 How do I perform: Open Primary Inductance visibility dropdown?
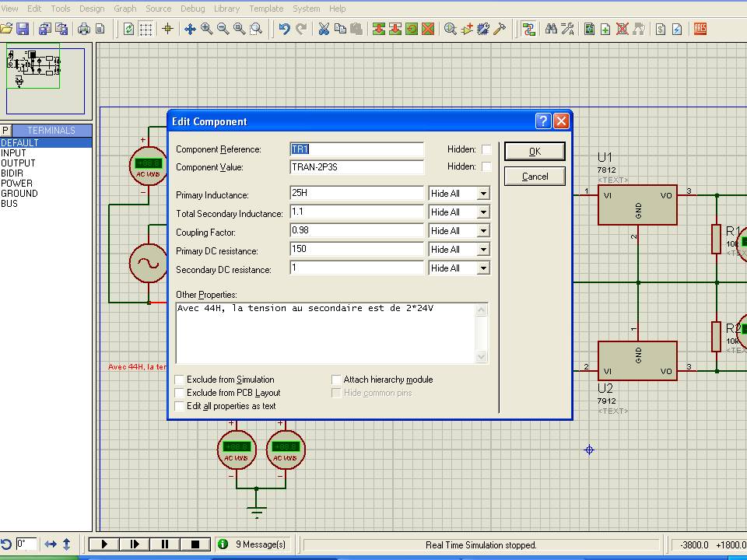point(483,194)
